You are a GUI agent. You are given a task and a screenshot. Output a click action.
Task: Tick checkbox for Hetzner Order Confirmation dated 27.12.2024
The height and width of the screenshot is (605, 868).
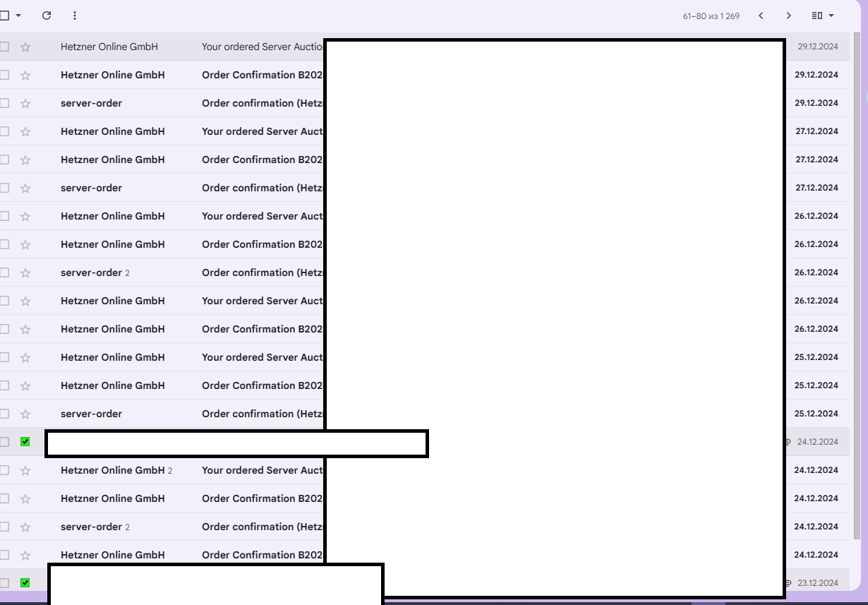point(4,160)
